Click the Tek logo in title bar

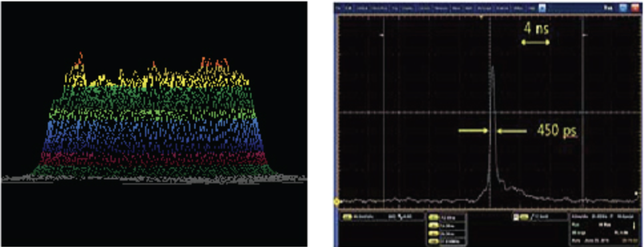(x=608, y=8)
